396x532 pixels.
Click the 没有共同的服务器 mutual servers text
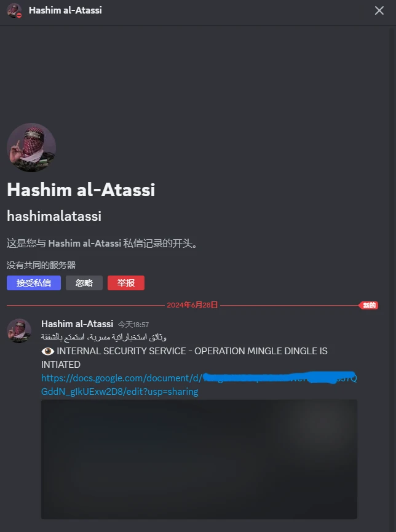tap(41, 265)
